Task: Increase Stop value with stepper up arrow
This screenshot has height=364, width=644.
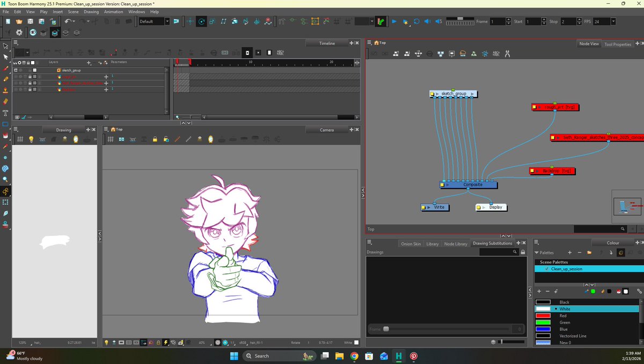Action: coord(579,20)
